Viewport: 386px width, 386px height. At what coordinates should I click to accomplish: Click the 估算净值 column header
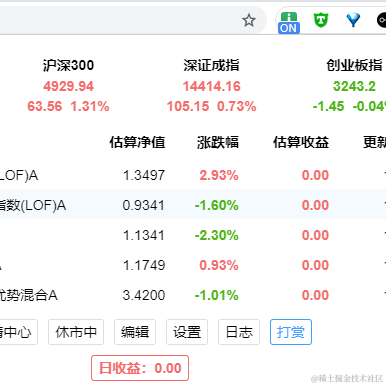pyautogui.click(x=137, y=142)
